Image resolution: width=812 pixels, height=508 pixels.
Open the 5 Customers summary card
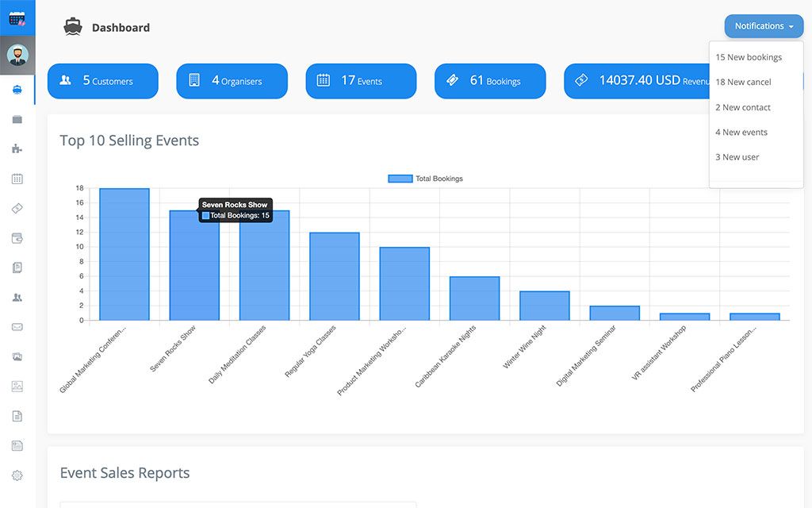click(102, 80)
